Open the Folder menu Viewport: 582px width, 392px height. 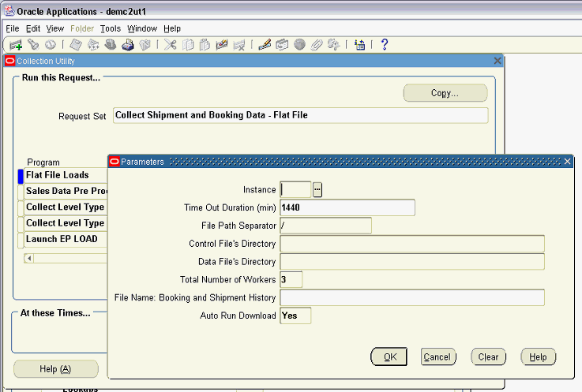click(82, 28)
